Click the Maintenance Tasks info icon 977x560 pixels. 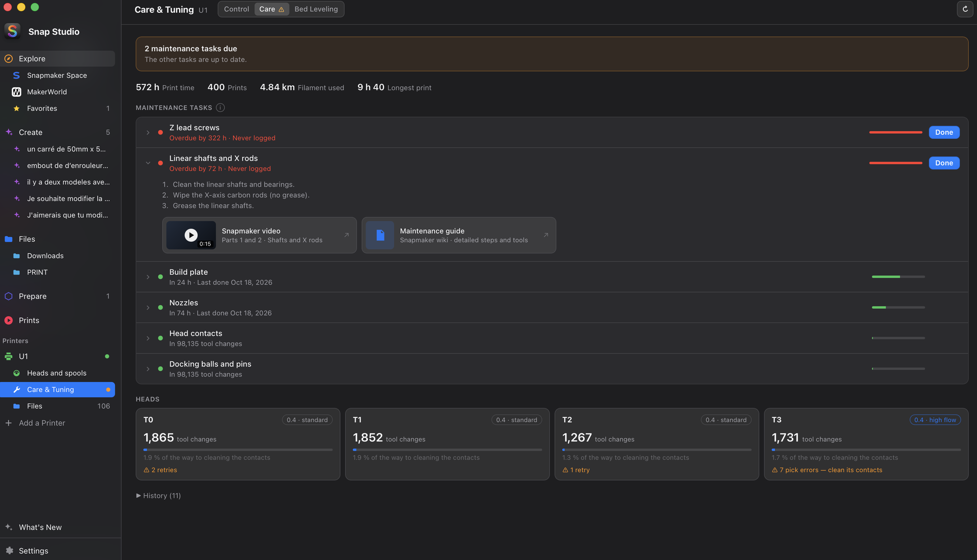(220, 107)
